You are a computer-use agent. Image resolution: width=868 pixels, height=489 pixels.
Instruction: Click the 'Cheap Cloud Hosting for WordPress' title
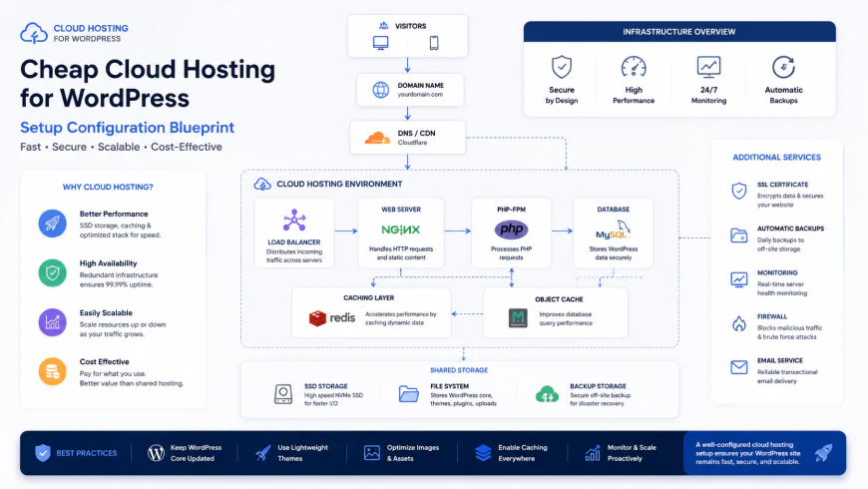point(148,84)
